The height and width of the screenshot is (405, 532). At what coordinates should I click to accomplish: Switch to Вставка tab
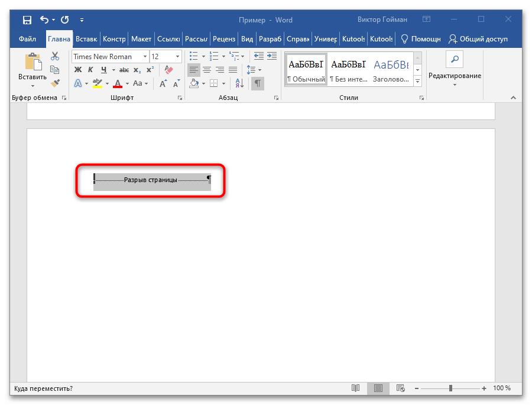[x=86, y=39]
